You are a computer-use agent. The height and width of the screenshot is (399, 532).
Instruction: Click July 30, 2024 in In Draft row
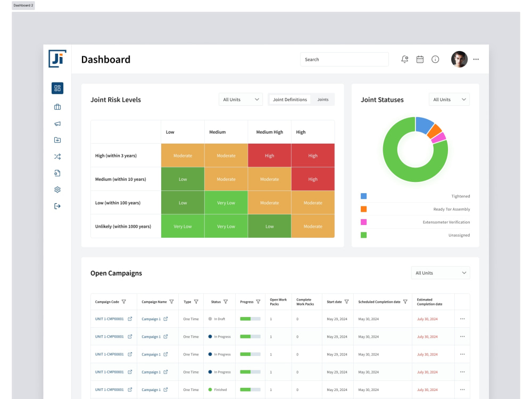(x=427, y=319)
